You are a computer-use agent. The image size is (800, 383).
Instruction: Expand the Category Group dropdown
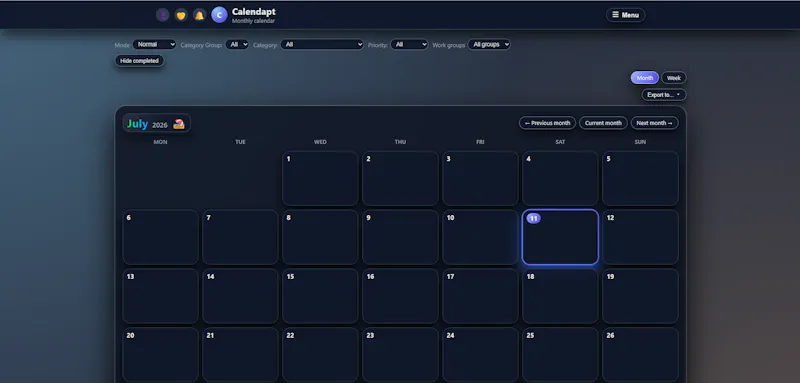pos(237,44)
